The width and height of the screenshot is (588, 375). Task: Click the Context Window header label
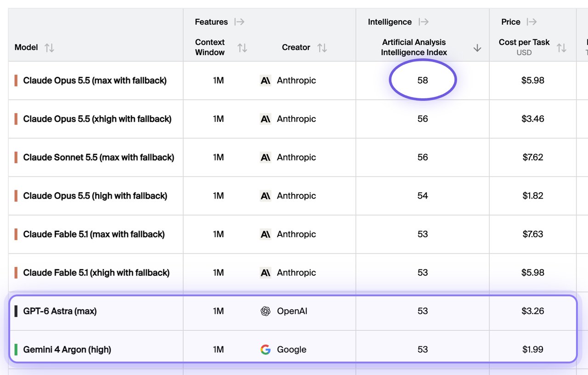(x=210, y=47)
